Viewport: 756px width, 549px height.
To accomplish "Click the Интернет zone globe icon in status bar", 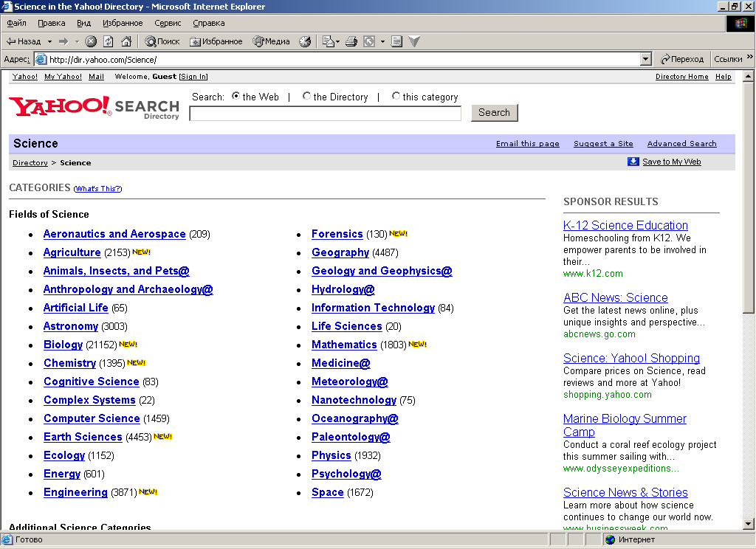I will point(611,539).
